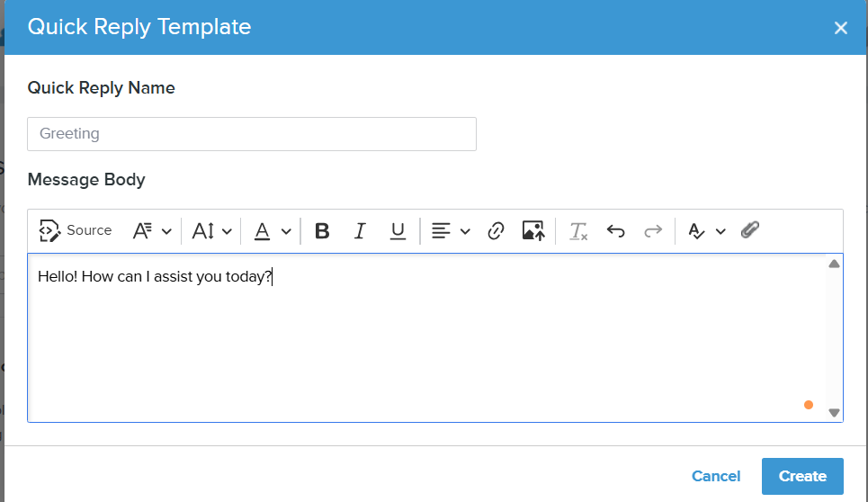This screenshot has width=868, height=502.
Task: Click the attachment paperclip icon
Action: (x=750, y=230)
